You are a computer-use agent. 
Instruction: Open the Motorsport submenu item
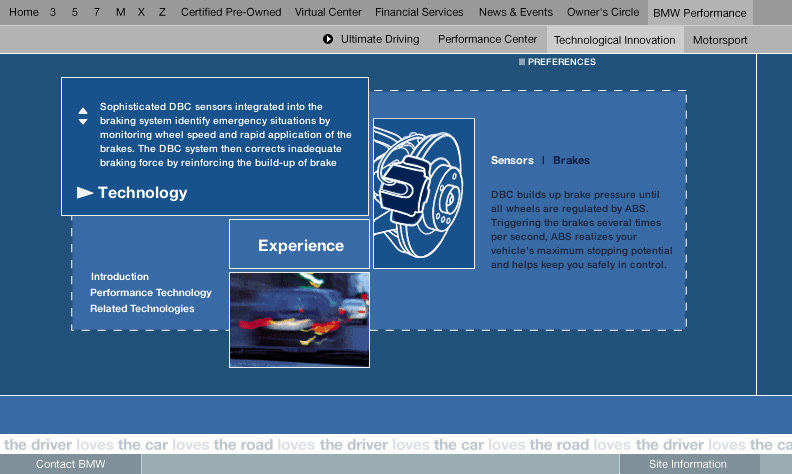point(720,40)
